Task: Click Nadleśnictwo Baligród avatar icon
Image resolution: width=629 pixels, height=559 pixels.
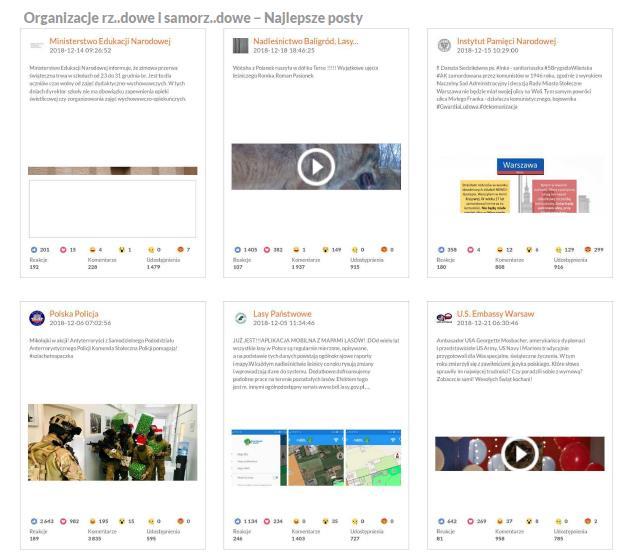Action: [241, 45]
